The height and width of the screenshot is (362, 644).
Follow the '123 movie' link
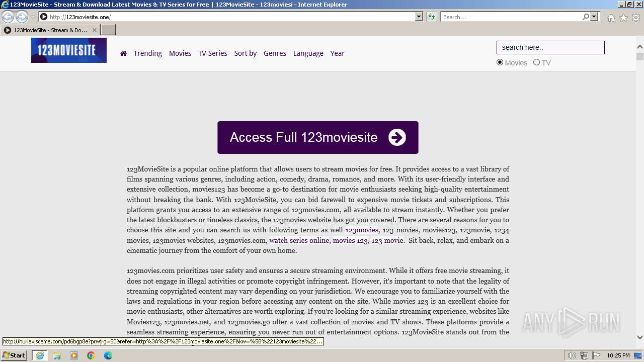point(387,240)
